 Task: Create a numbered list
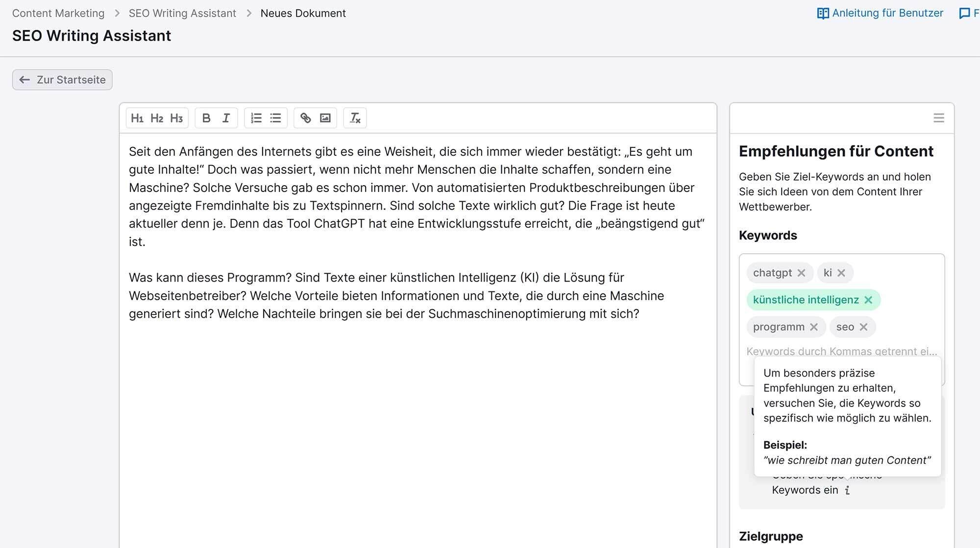click(255, 118)
